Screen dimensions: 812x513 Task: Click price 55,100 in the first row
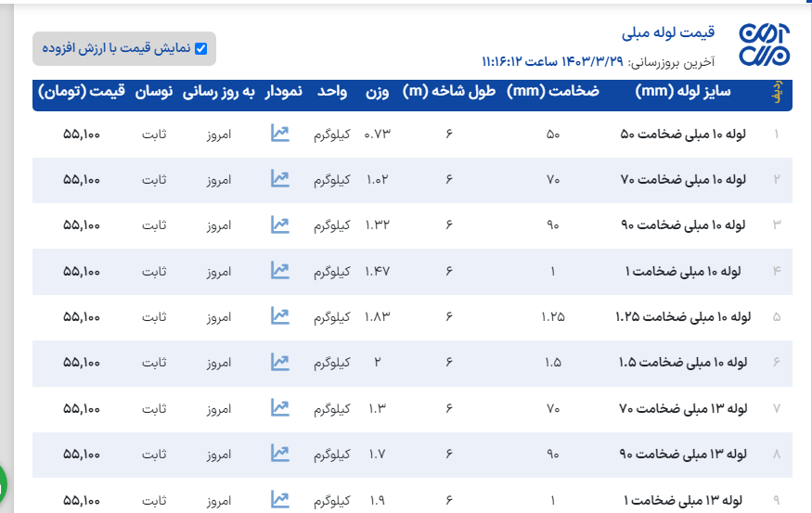click(x=82, y=134)
